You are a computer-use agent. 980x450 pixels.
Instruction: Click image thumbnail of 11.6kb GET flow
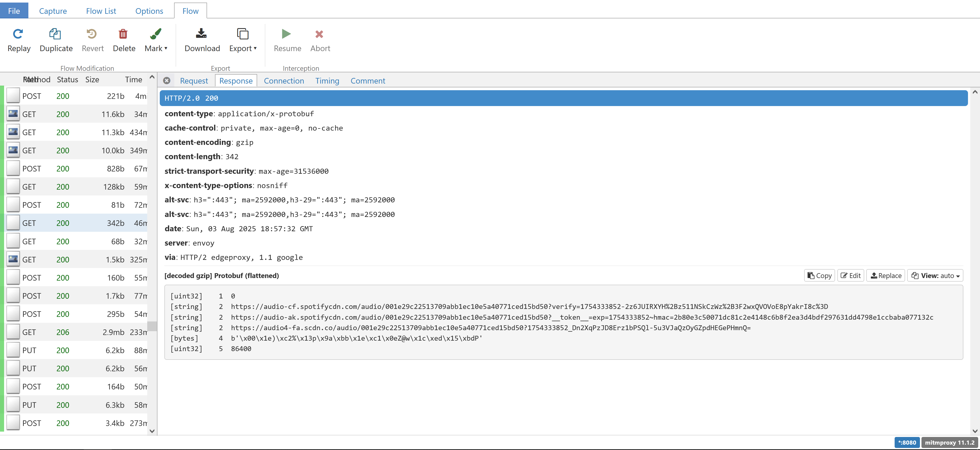[x=13, y=114]
